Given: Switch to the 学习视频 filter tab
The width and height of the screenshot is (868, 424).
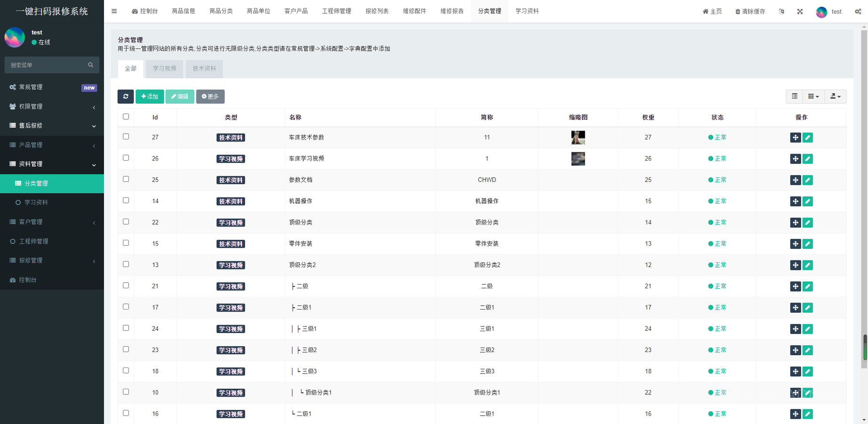Looking at the screenshot, I should pyautogui.click(x=164, y=69).
